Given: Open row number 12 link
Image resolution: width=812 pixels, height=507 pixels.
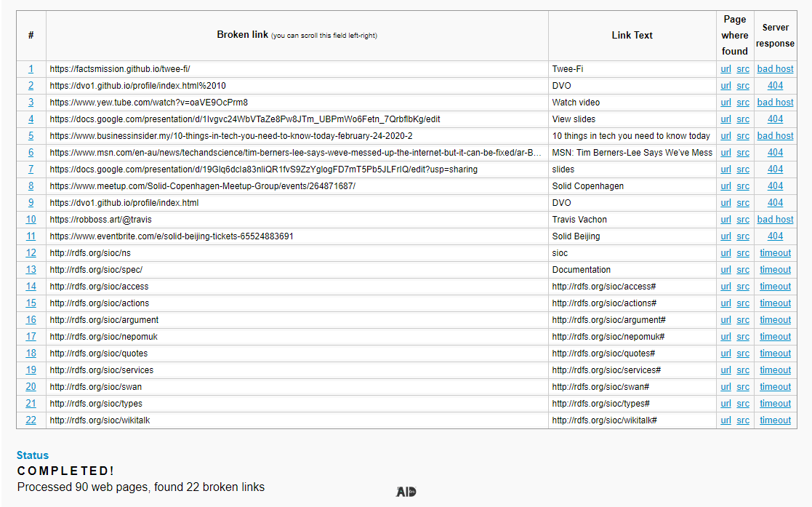Looking at the screenshot, I should click(31, 253).
